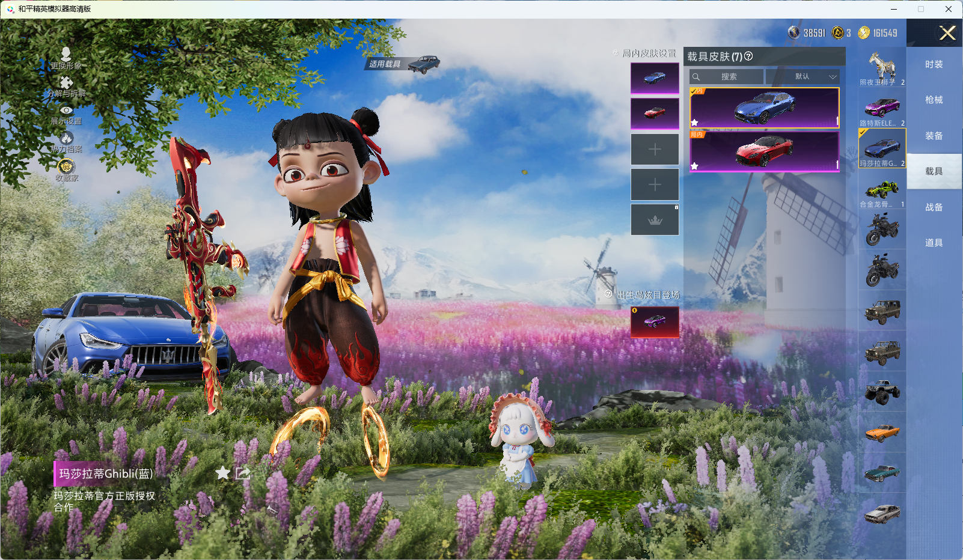Expand the 默认 sort dropdown
Viewport: 963px width, 560px height.
pos(802,77)
